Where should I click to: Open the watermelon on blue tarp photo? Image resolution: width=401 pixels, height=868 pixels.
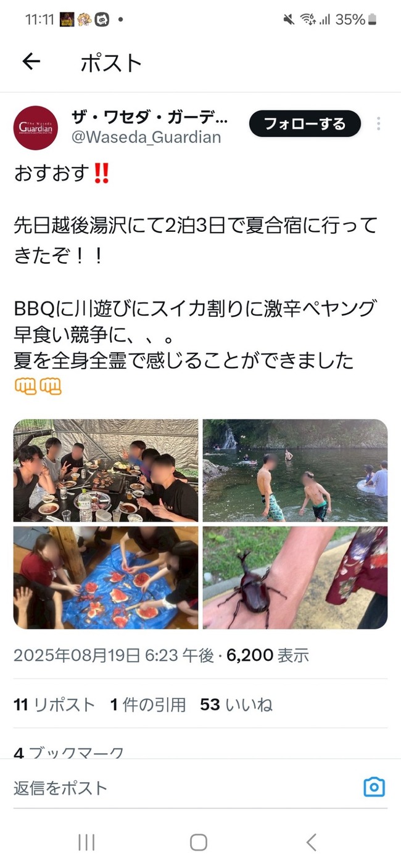point(106,577)
